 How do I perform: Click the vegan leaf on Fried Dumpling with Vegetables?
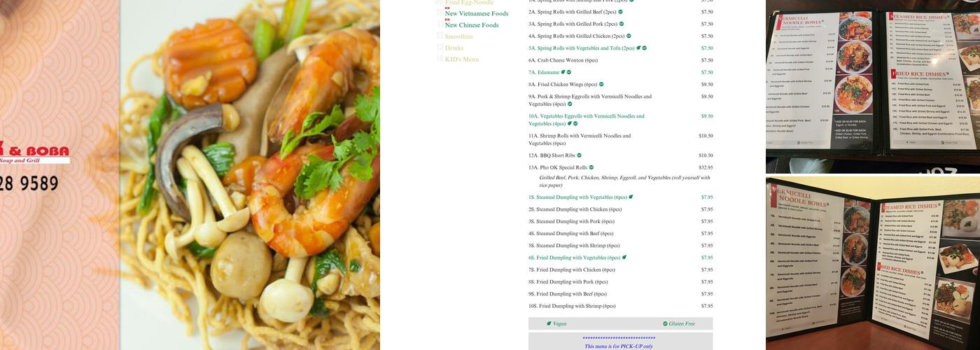[624, 258]
